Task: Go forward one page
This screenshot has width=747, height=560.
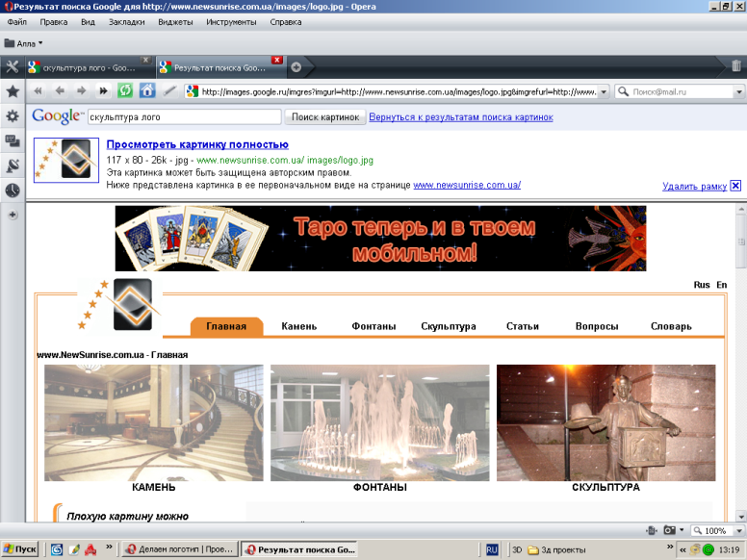Action: (x=82, y=91)
